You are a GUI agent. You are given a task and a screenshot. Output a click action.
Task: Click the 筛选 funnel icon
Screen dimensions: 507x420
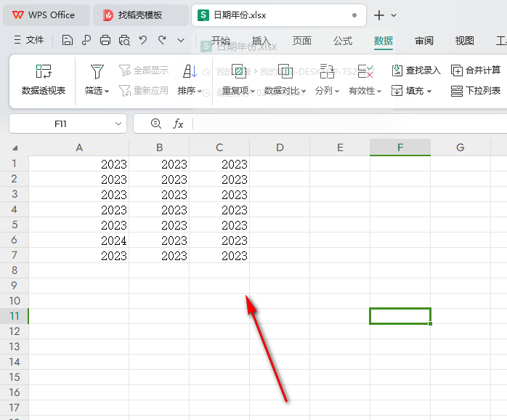point(97,71)
